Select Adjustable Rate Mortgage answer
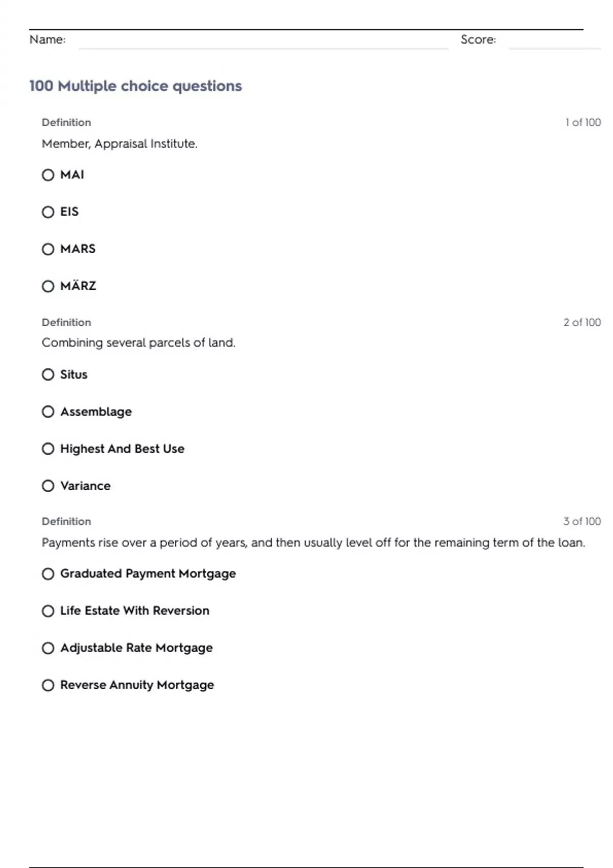This screenshot has height=868, width=613. 48,648
